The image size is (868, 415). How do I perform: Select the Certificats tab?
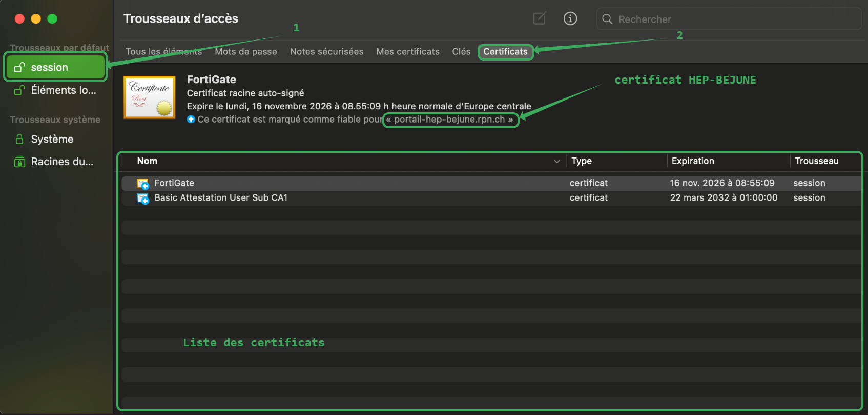click(505, 51)
